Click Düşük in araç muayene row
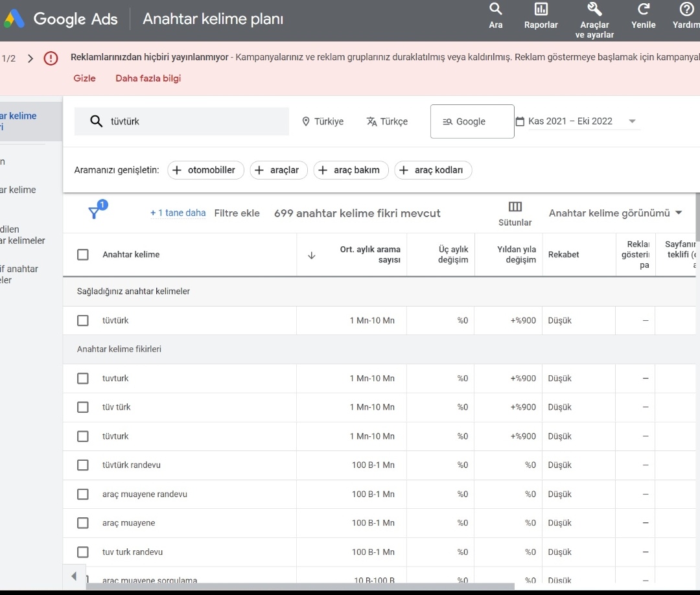This screenshot has width=700, height=595. (x=560, y=522)
